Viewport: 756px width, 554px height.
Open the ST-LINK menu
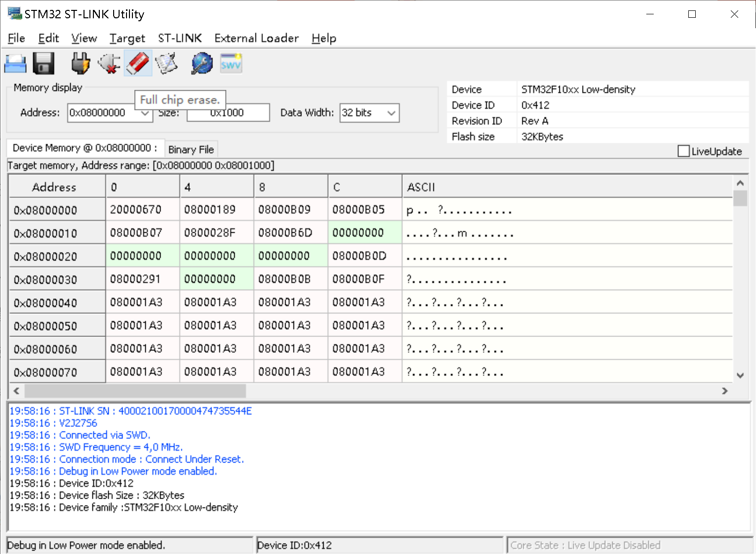pyautogui.click(x=180, y=38)
